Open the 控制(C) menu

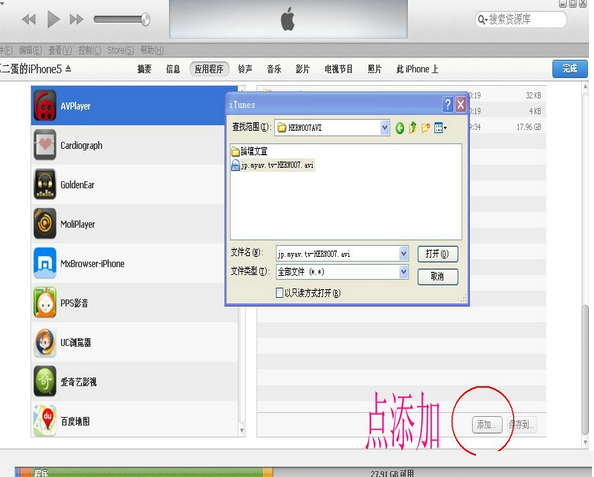(90, 50)
